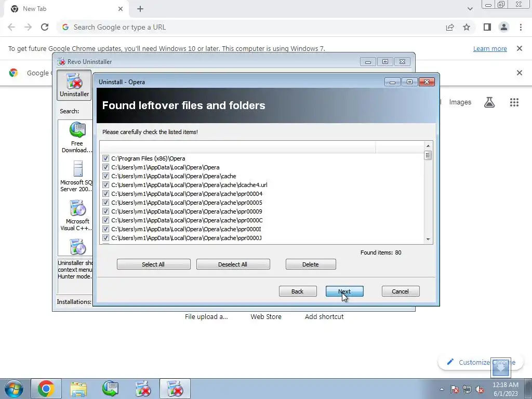532x399 pixels.
Task: Mute volume from the system tray
Action: point(480,389)
